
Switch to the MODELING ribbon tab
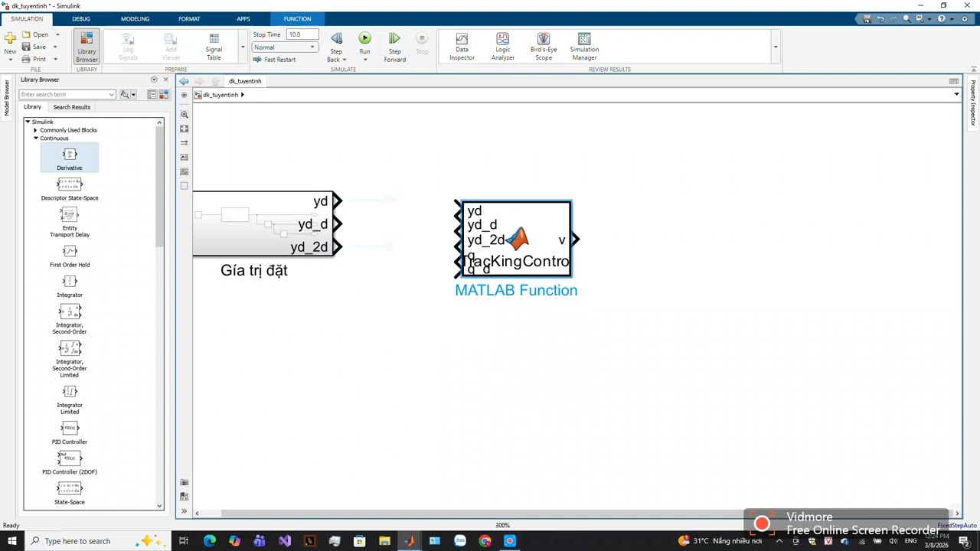(135, 18)
